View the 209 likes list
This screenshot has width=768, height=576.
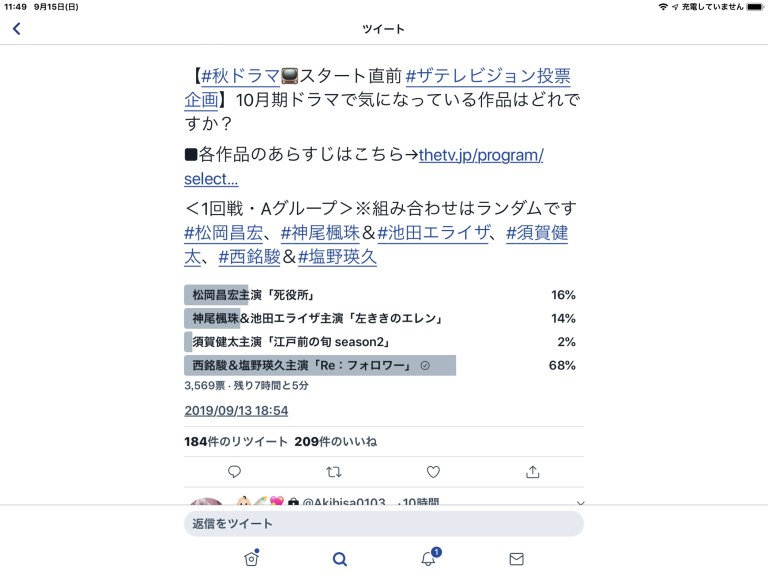click(x=335, y=441)
